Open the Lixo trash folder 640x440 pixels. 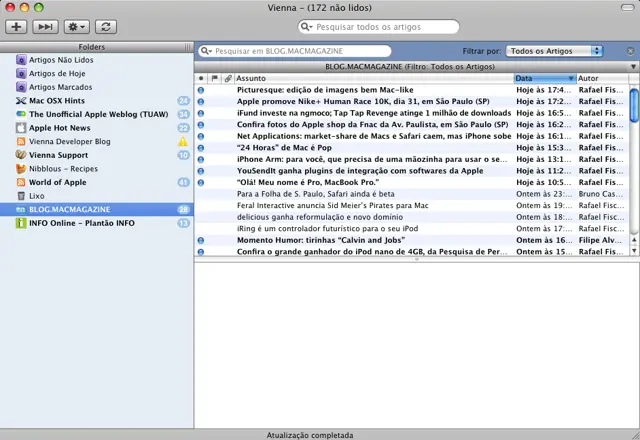coord(97,196)
